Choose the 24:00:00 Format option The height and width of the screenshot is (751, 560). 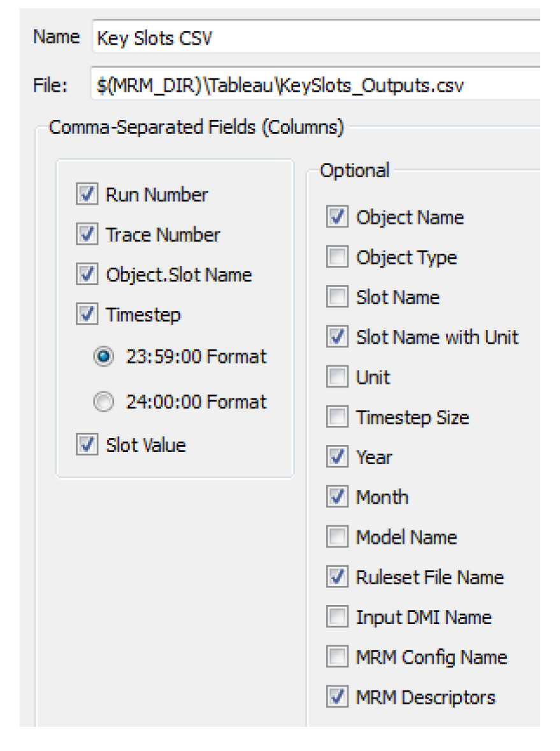pos(102,402)
